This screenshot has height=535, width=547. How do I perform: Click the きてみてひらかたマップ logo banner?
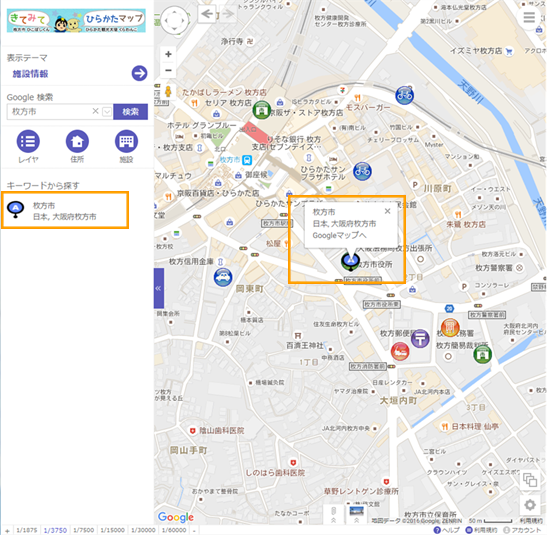[76, 21]
